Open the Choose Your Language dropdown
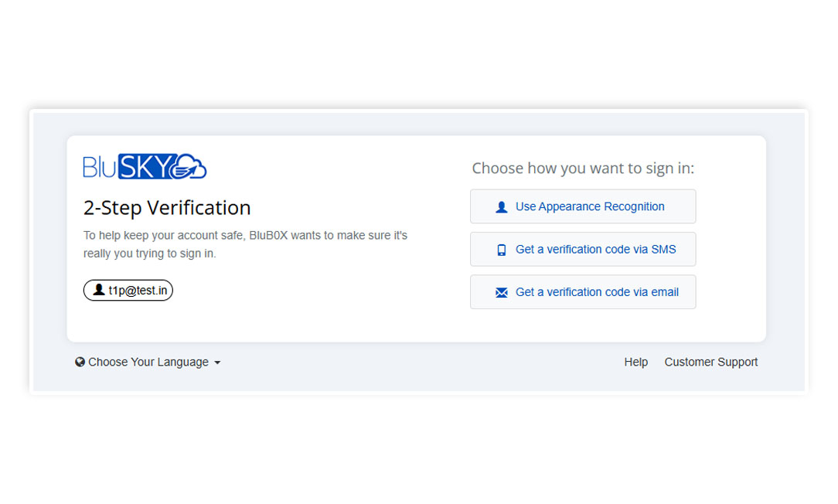Screen dimensions: 838x504 148,362
